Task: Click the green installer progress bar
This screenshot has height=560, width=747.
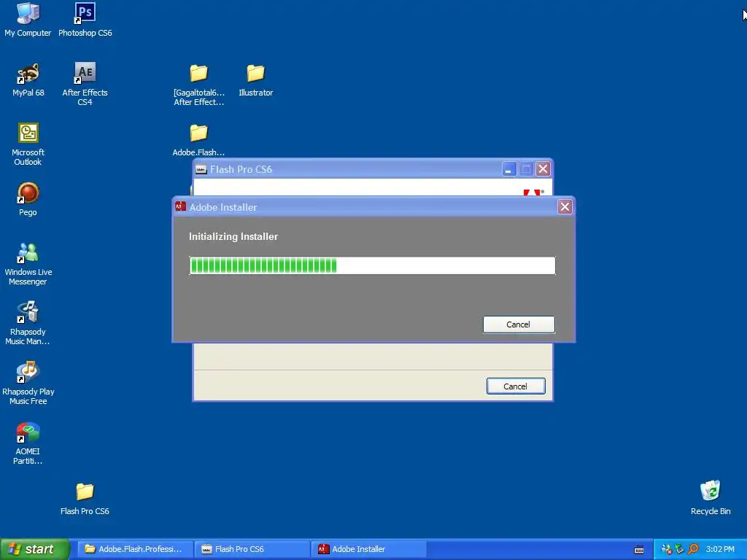Action: coord(372,265)
